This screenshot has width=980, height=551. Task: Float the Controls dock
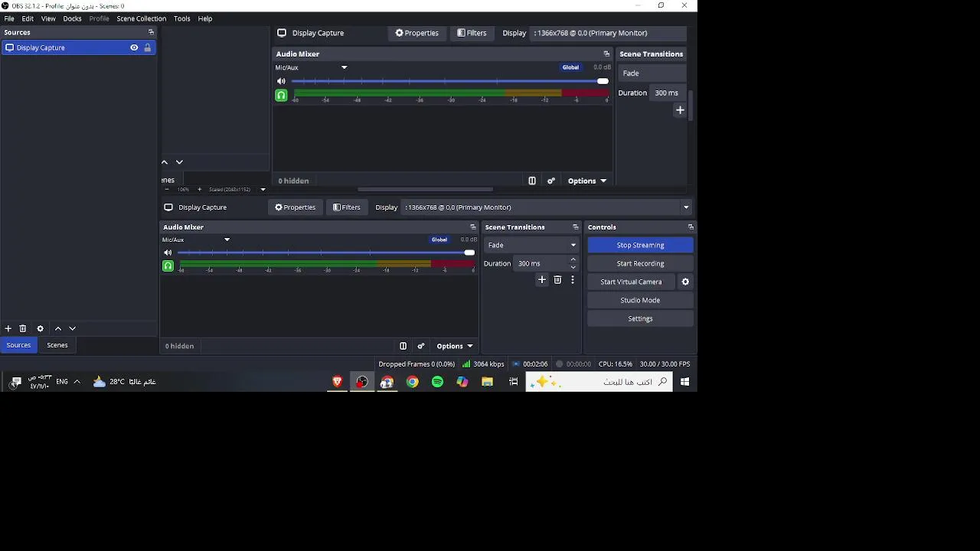pos(691,227)
